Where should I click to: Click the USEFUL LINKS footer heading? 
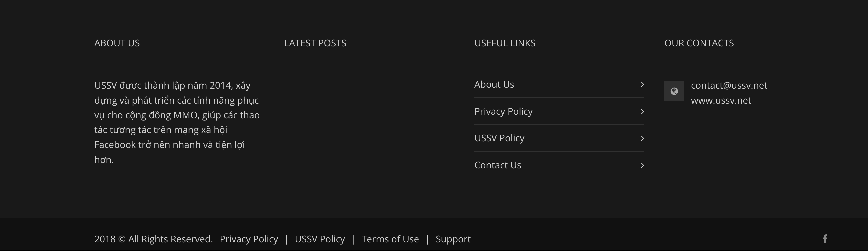point(505,43)
